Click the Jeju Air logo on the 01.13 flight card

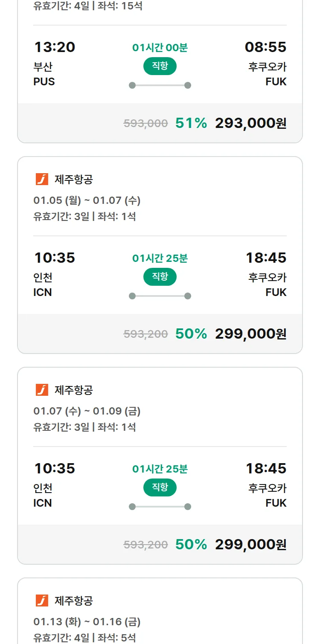[42, 600]
